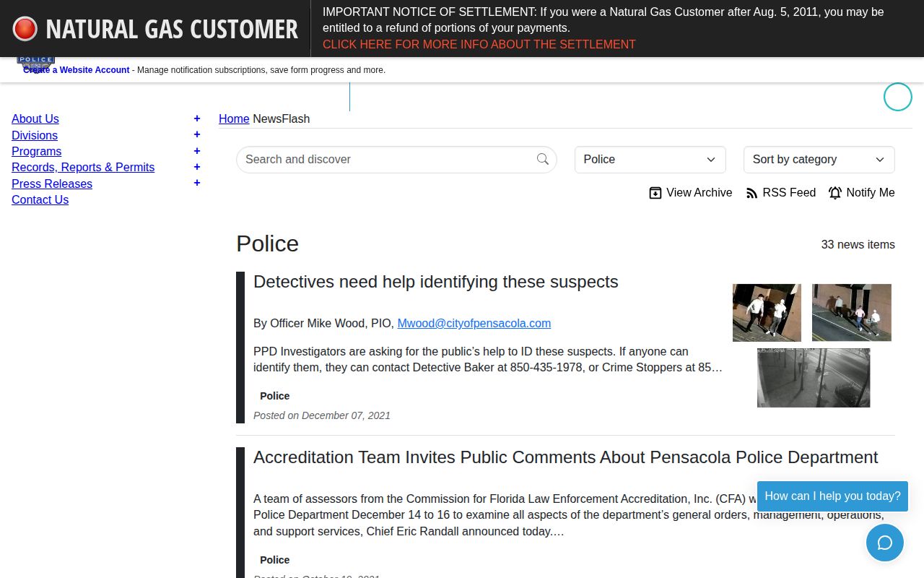Click the search magnifier icon
Image resolution: width=924 pixels, height=578 pixels.
coord(543,159)
